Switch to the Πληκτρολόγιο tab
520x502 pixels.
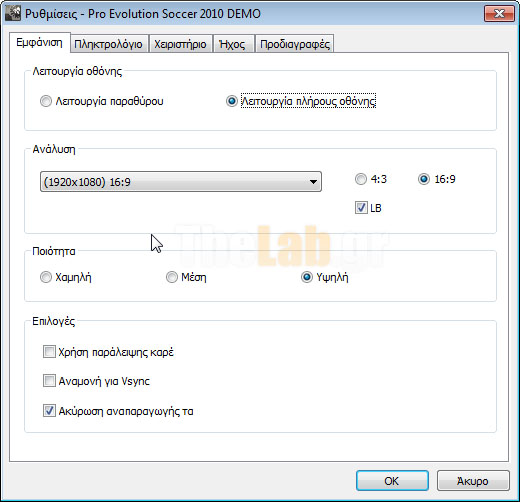pos(109,44)
